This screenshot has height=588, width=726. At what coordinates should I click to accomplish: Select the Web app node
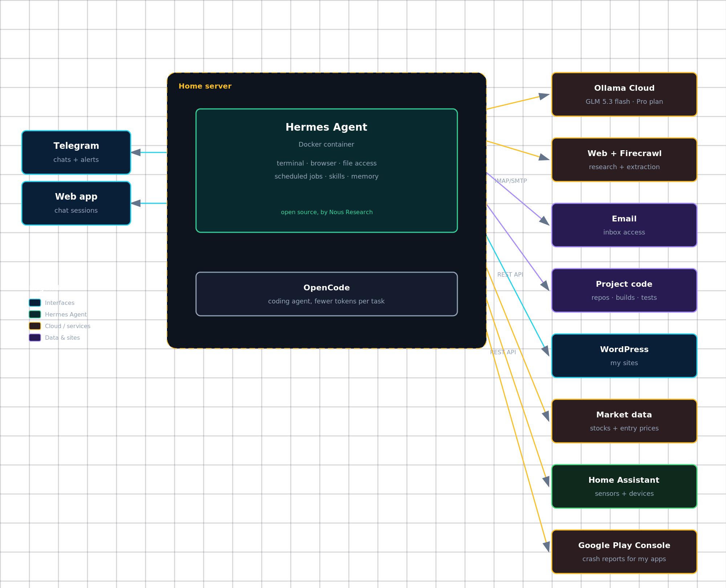tap(76, 203)
